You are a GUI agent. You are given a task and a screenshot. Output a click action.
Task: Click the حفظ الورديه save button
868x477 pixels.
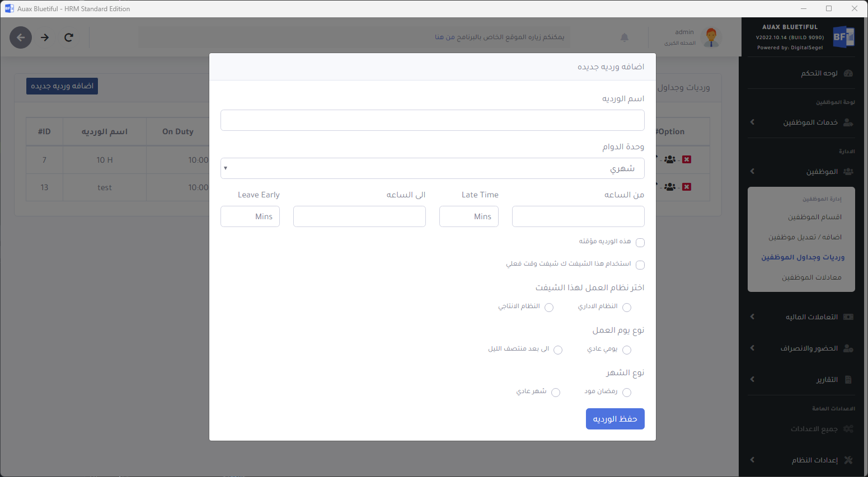615,419
